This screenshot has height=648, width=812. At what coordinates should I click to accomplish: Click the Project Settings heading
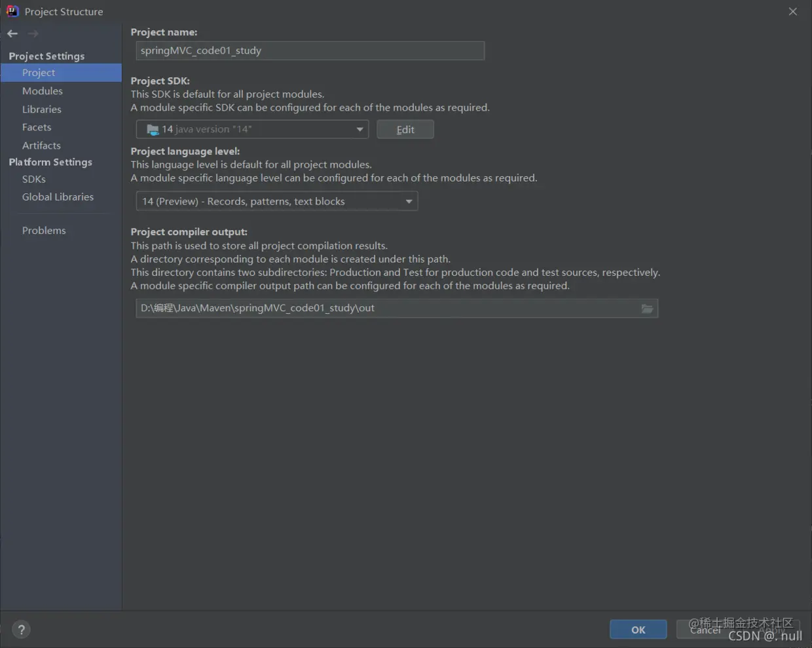[46, 56]
